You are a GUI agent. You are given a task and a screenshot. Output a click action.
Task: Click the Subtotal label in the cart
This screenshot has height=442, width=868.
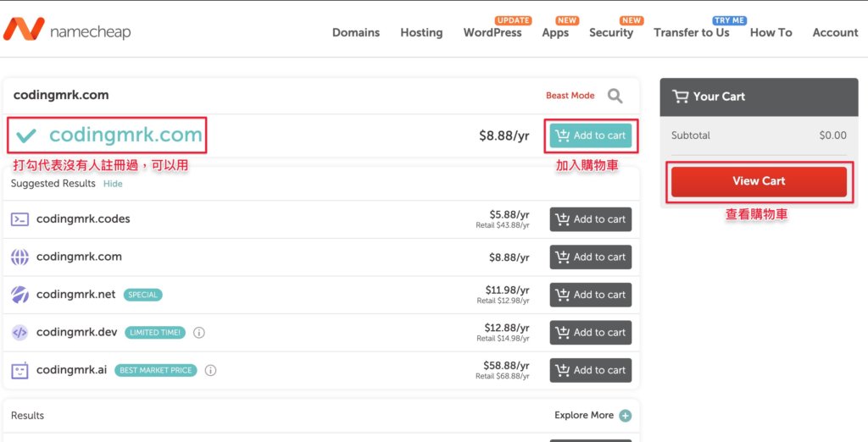690,135
